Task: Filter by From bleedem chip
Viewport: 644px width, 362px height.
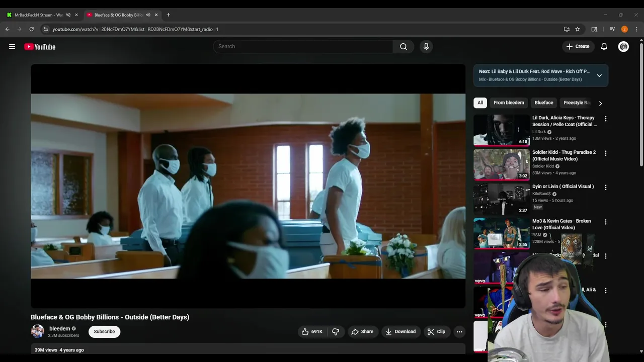Action: (509, 103)
